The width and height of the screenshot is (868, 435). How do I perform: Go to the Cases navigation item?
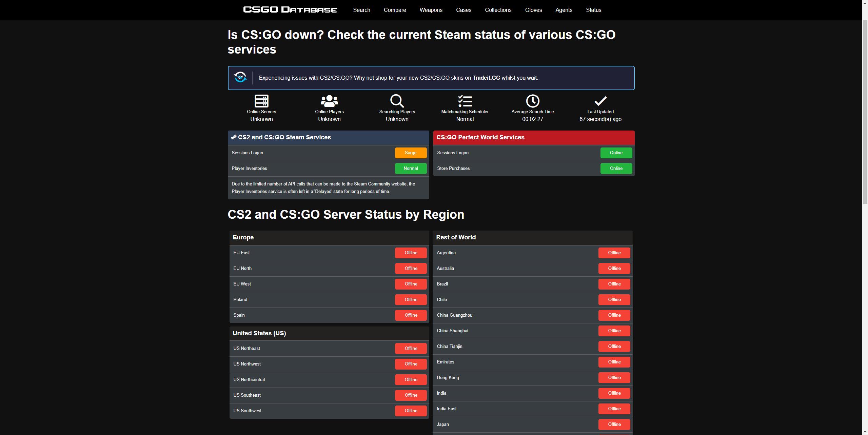click(463, 10)
